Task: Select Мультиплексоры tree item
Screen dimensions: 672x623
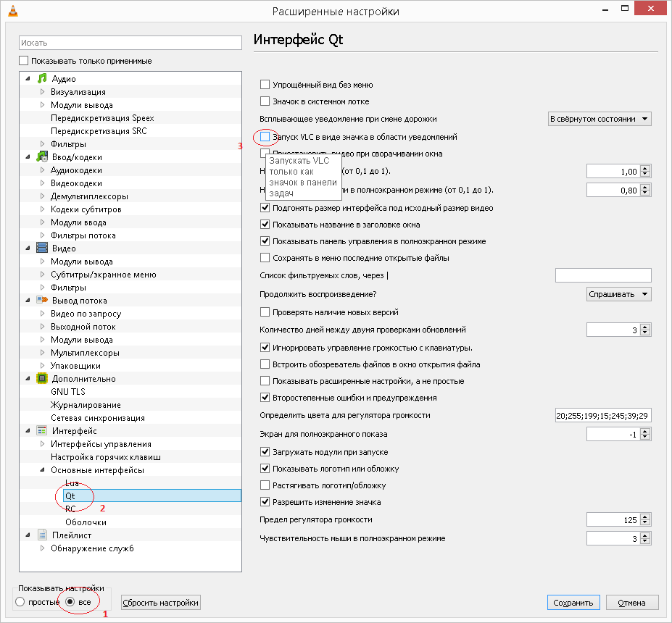Action: pyautogui.click(x=85, y=352)
